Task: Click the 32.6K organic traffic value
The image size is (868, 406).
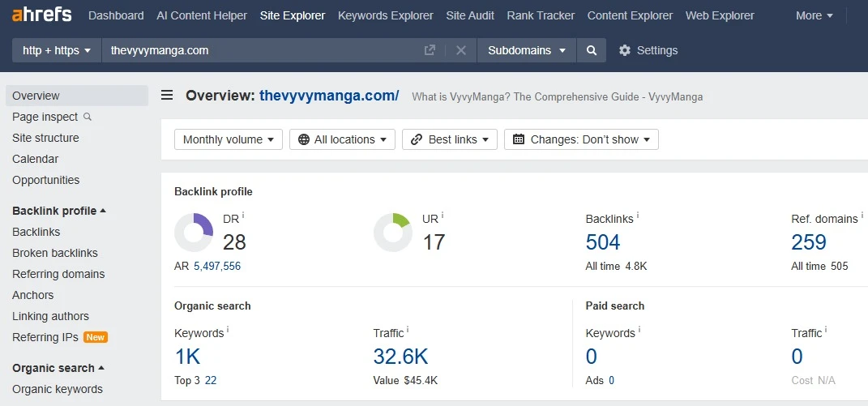Action: pos(401,357)
